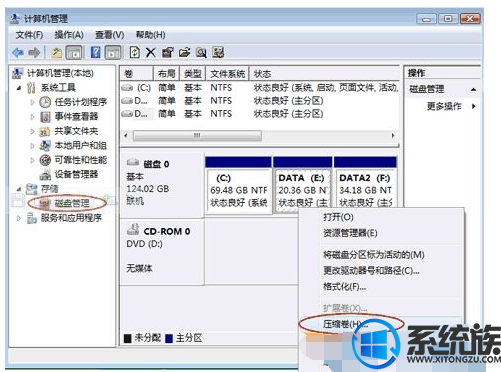Open the 操作(A) menu
The width and height of the screenshot is (501, 372).
click(x=69, y=35)
